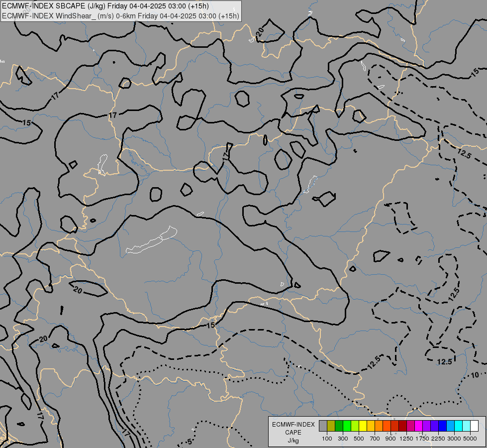Select the pure yellow legend swatch
This screenshot has height=448, width=487.
363,426
